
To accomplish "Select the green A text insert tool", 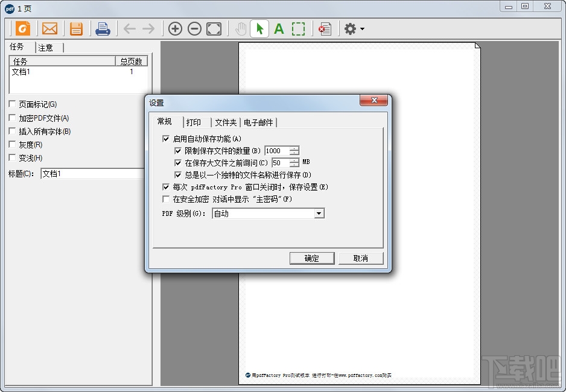I will pos(279,28).
